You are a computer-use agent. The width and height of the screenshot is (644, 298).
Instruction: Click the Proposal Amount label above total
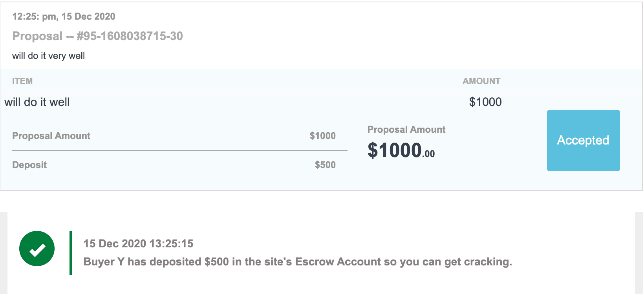click(x=406, y=130)
